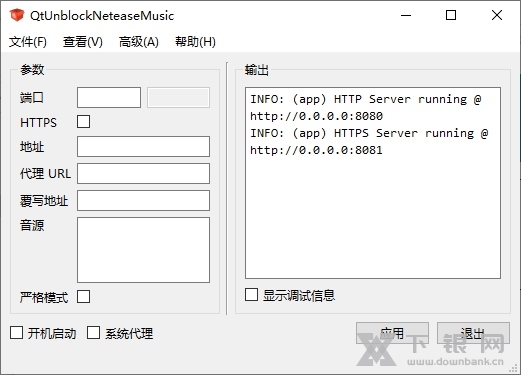Close the QtUnblockNeteaseMusic window

coord(497,15)
